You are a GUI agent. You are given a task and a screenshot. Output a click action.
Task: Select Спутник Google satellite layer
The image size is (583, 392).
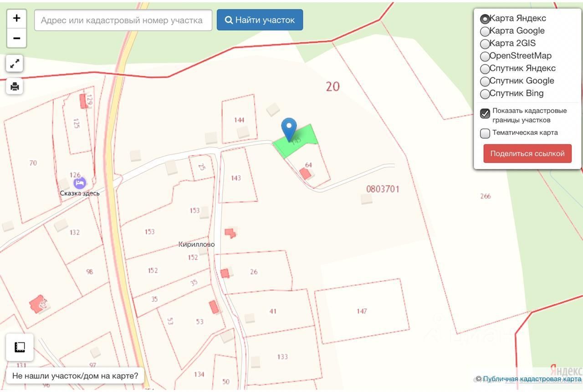click(x=485, y=81)
